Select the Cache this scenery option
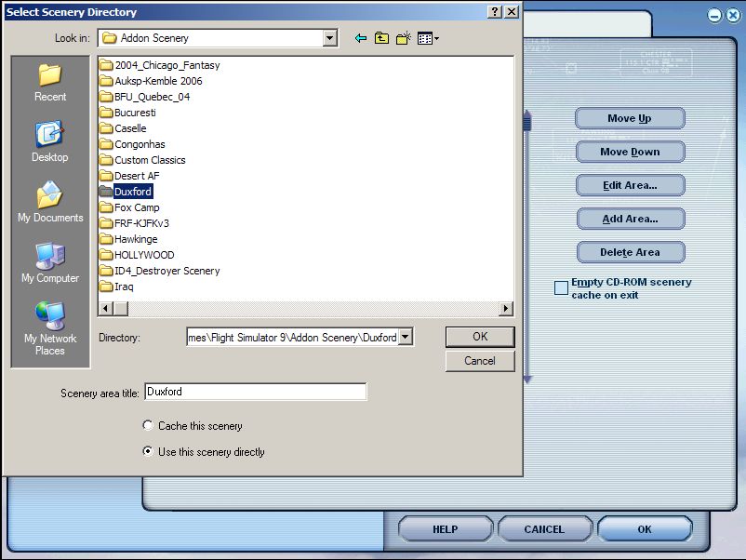Viewport: 746px width, 560px height. [x=149, y=426]
